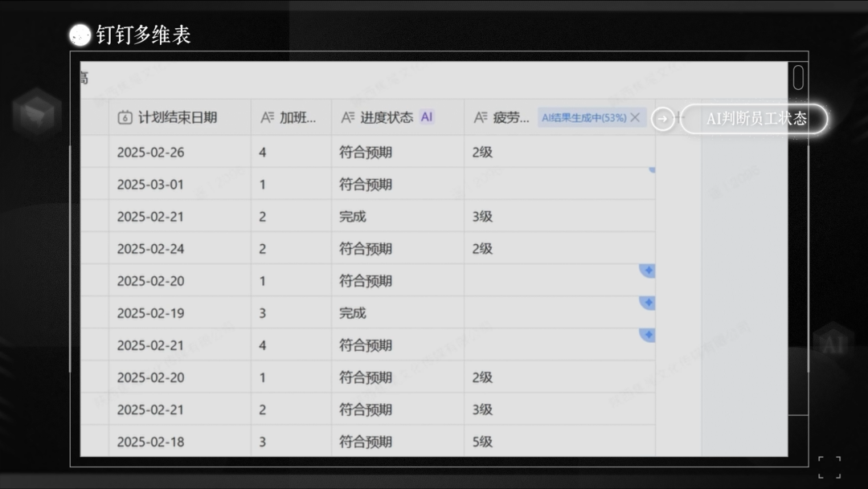Select the date cell 2025-02-18

180,442
